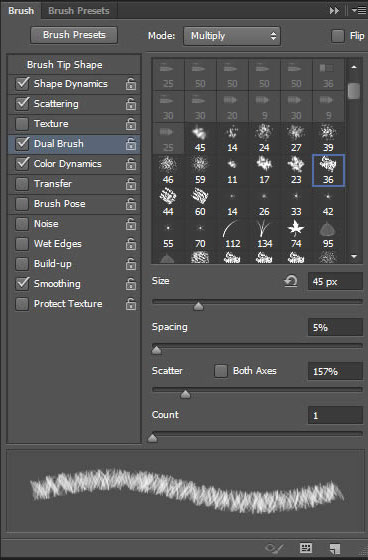Click the Dual Brush lock icon
Viewport: 368px width, 560px height.
(131, 144)
